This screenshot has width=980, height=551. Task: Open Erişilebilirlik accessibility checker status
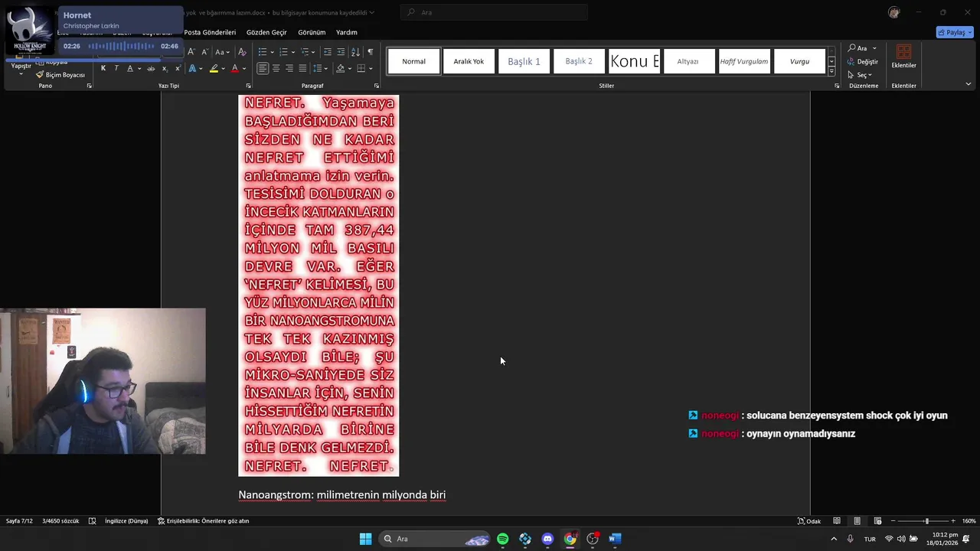204,521
